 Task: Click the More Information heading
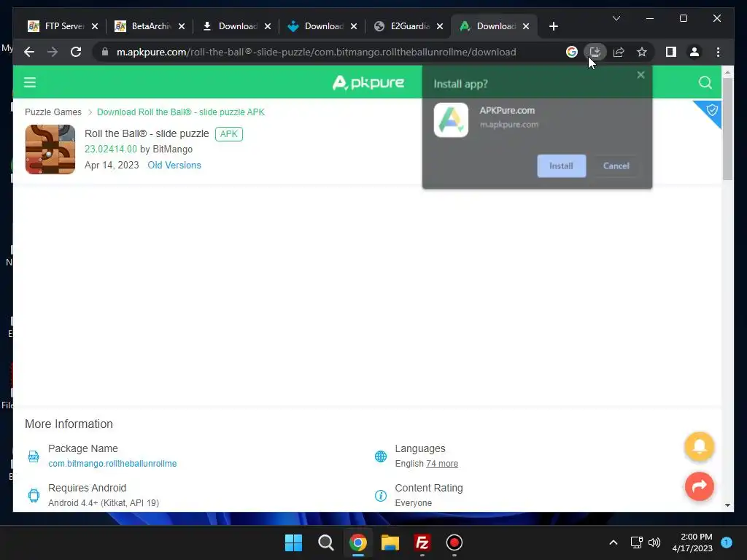69,424
